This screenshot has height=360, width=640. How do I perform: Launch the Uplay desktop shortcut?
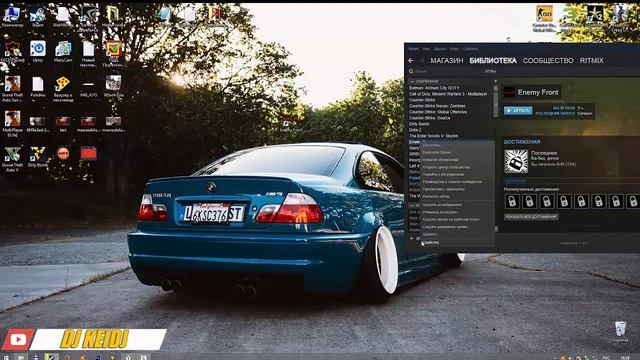pyautogui.click(x=38, y=51)
